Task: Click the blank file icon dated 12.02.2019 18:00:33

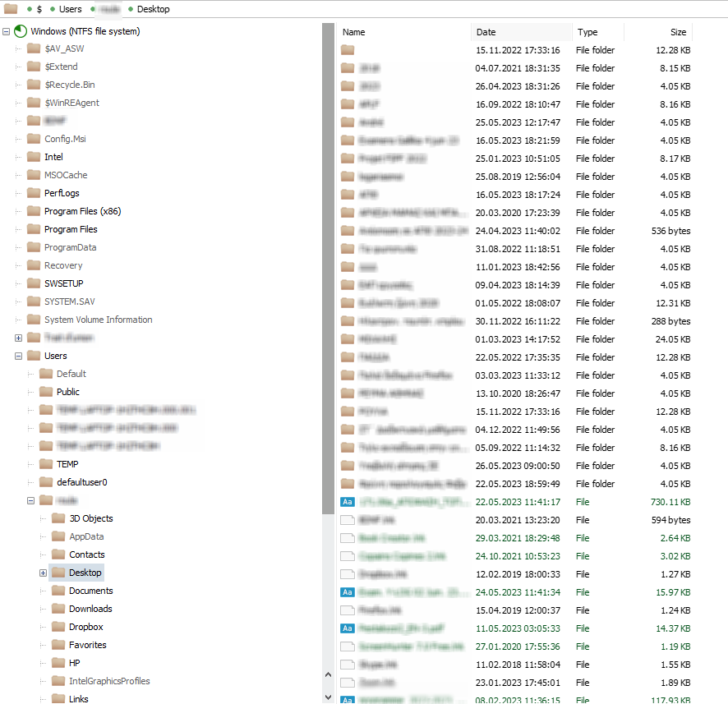Action: (348, 574)
